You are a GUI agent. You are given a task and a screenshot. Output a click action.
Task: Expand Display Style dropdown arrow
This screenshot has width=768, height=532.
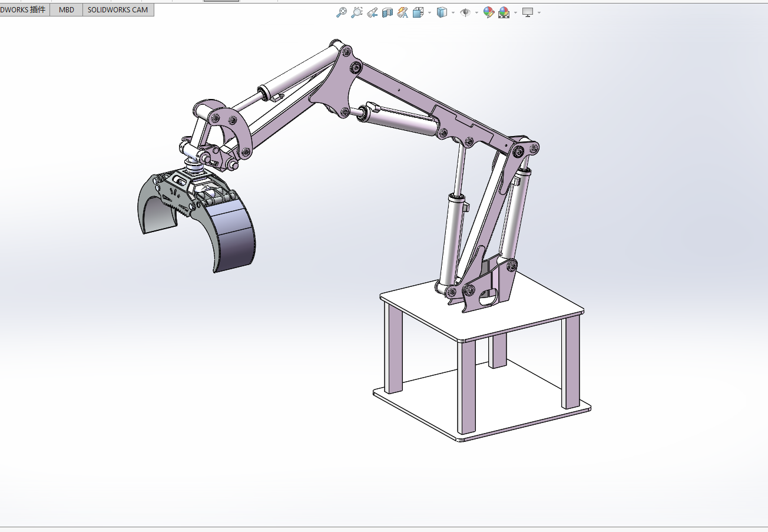point(453,12)
